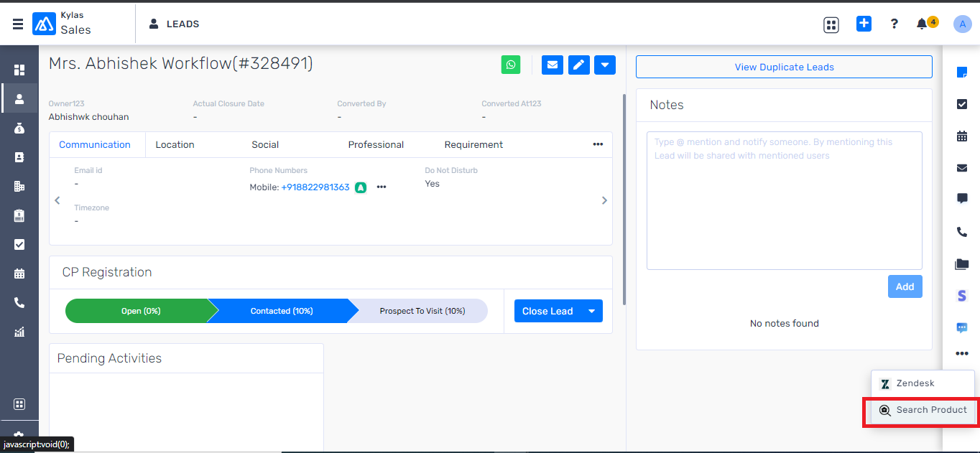Open the Calls phone icon in right panel
The width and height of the screenshot is (980, 453).
(962, 232)
